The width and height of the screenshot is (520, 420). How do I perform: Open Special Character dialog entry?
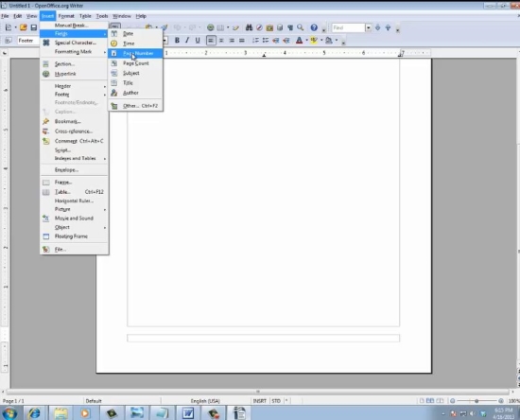(74, 43)
